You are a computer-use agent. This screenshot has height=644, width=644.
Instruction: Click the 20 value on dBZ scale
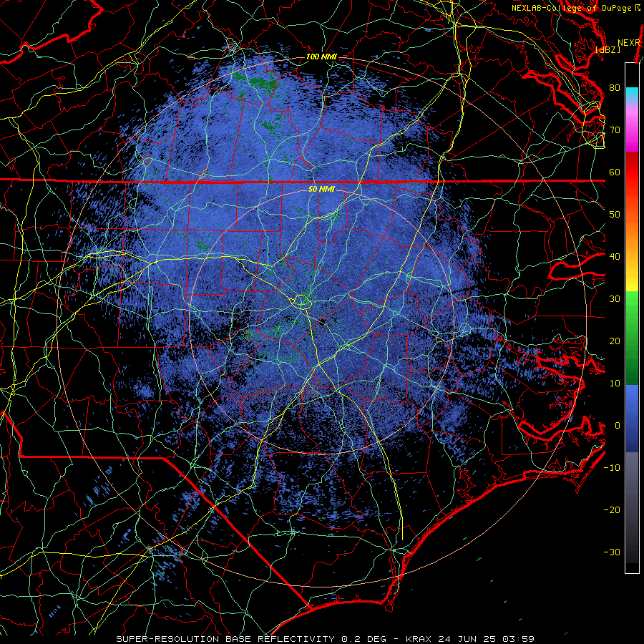[x=615, y=342]
